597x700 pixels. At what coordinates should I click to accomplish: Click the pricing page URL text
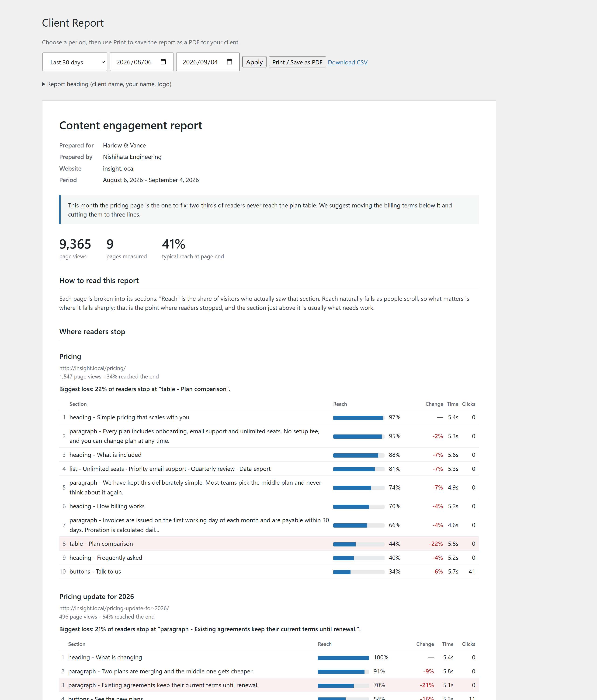tap(93, 368)
